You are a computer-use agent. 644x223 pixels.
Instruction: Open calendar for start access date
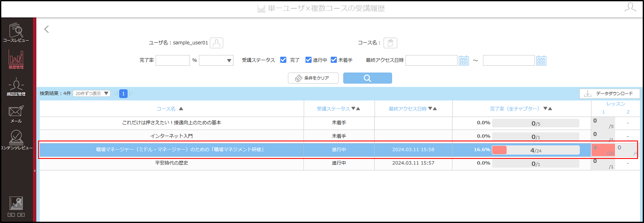pos(464,61)
